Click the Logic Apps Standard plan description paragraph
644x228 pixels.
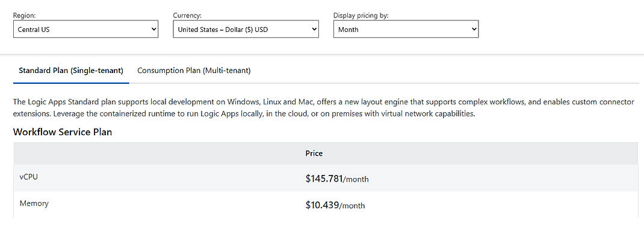pos(324,108)
